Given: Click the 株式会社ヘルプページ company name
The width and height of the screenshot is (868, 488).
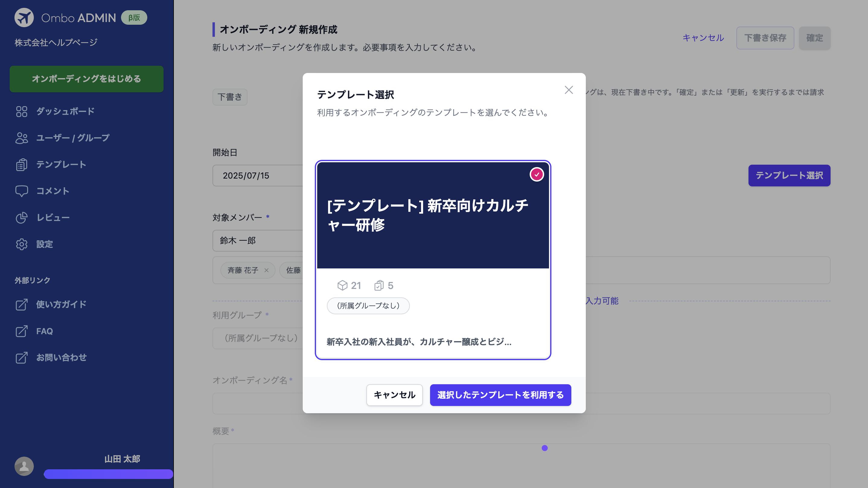Looking at the screenshot, I should click(56, 43).
